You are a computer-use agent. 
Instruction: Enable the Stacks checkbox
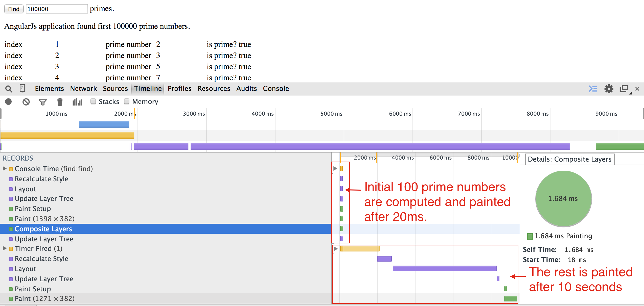coord(93,101)
